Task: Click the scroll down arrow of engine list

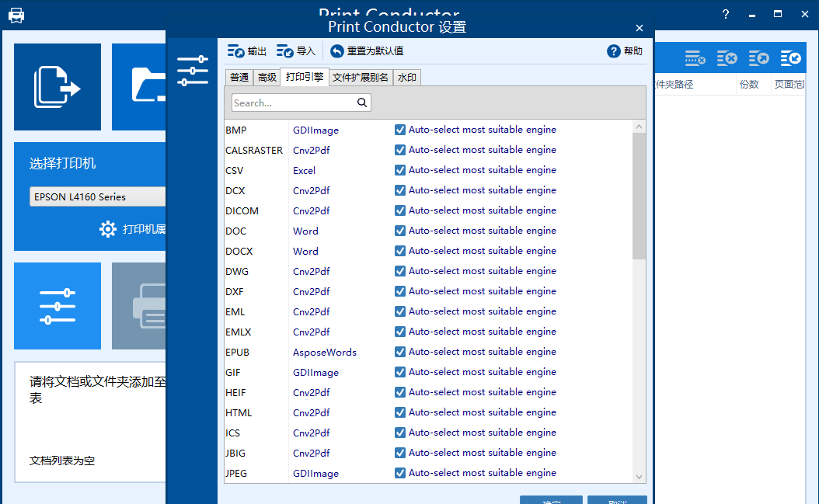Action: 639,476
